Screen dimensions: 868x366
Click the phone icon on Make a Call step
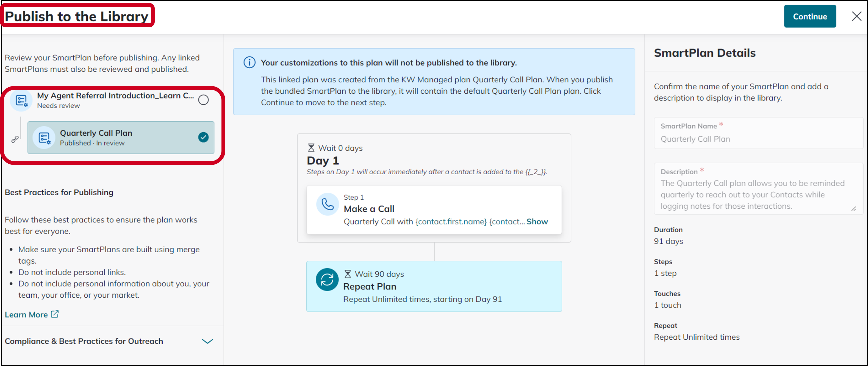(x=327, y=204)
